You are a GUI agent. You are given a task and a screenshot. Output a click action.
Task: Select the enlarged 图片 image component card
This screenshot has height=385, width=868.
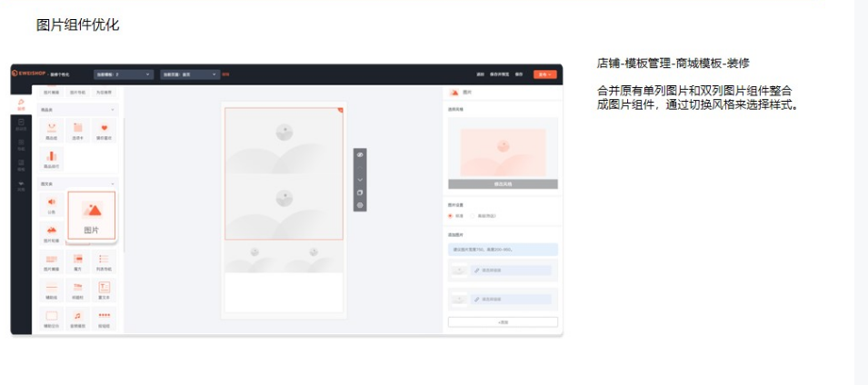pos(92,215)
